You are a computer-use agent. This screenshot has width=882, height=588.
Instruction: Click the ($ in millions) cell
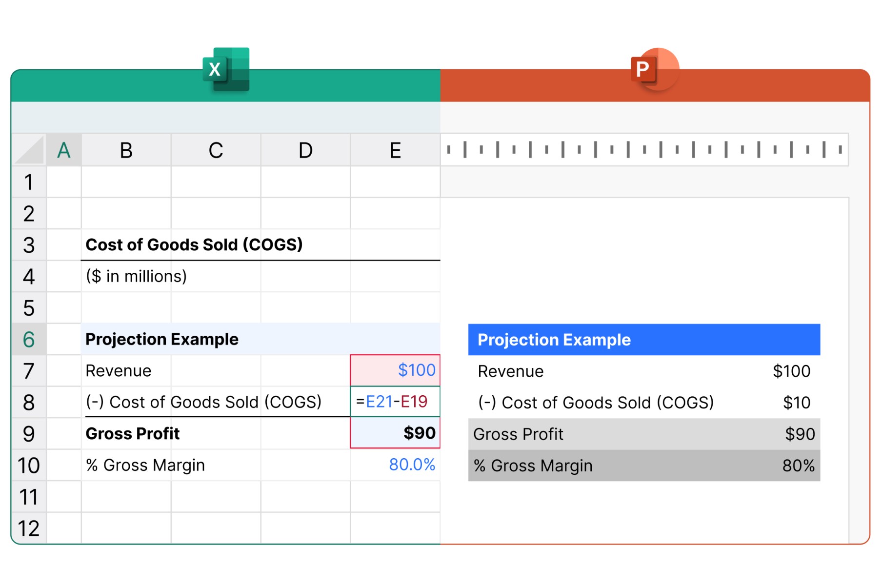pyautogui.click(x=136, y=276)
